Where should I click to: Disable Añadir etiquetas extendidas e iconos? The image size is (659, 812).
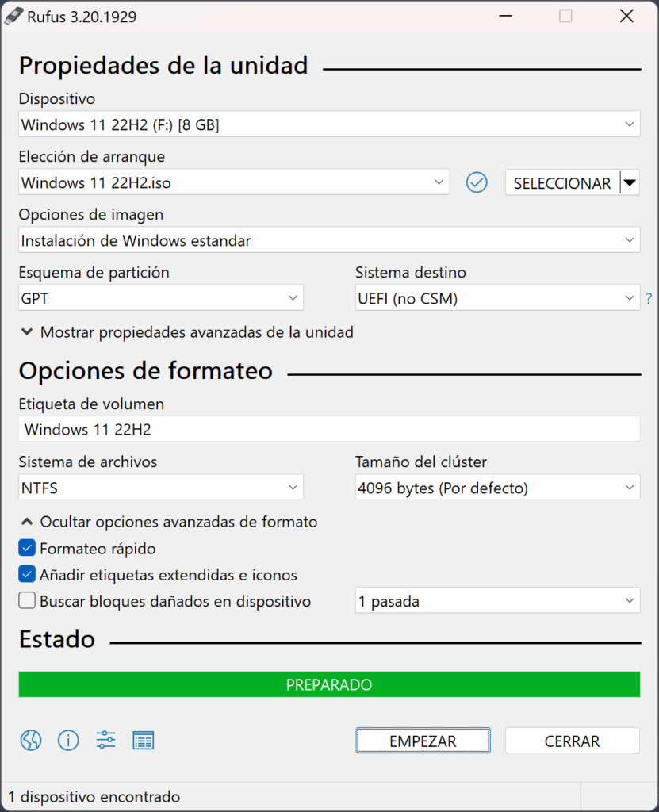tap(27, 574)
